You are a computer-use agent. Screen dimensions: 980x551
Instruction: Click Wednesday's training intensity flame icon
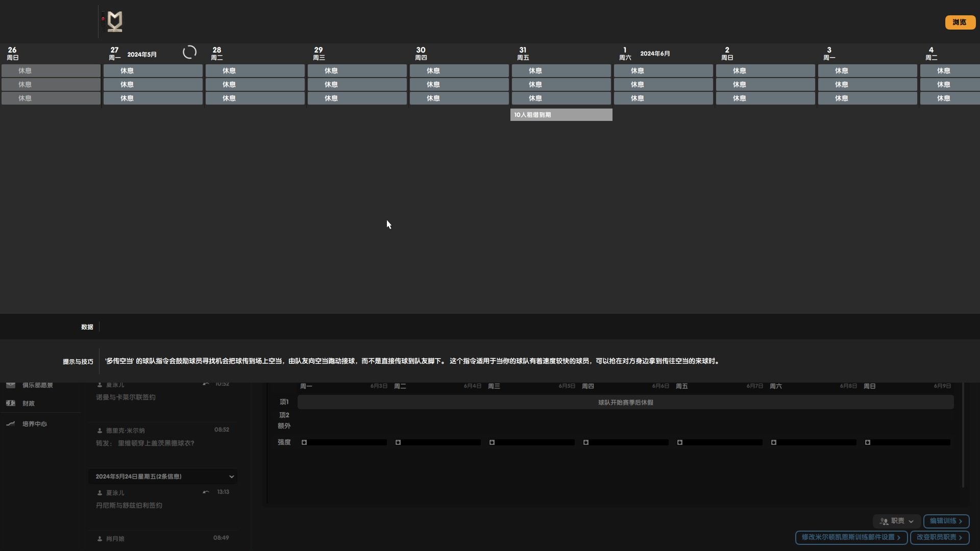tap(492, 442)
